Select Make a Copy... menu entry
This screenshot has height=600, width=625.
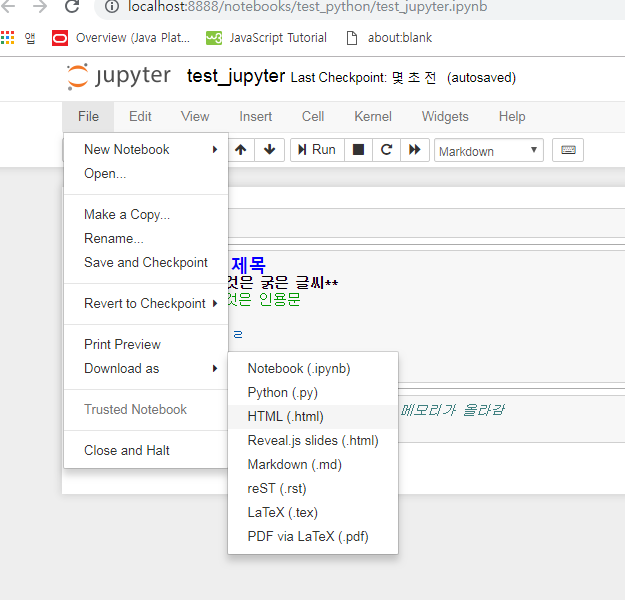146,214
